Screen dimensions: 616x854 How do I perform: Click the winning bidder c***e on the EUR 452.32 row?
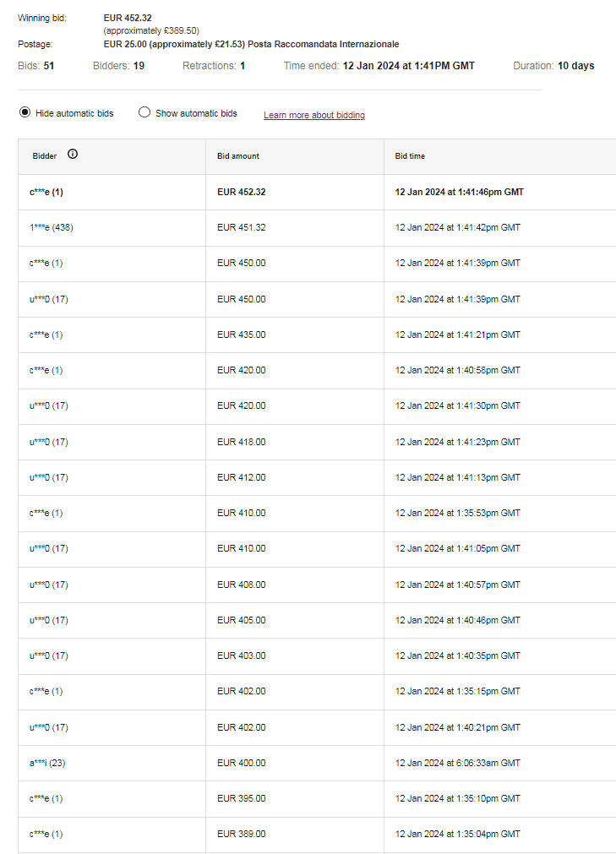coord(46,192)
